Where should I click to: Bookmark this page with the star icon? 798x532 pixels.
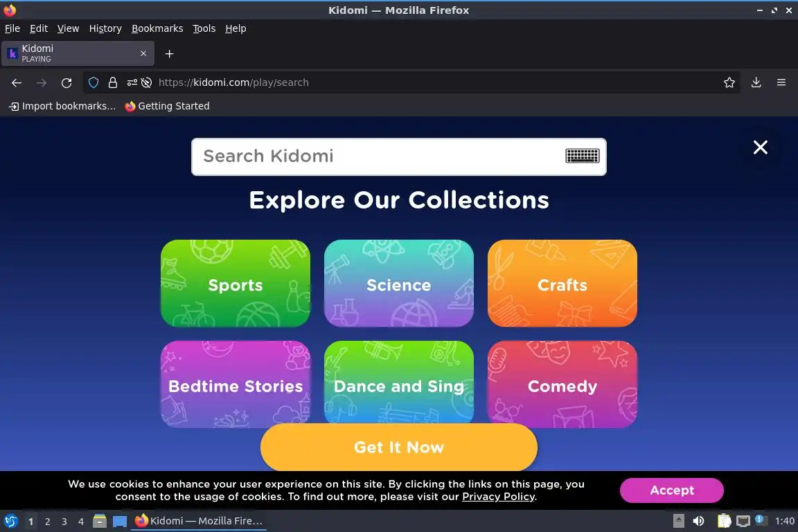pos(729,82)
